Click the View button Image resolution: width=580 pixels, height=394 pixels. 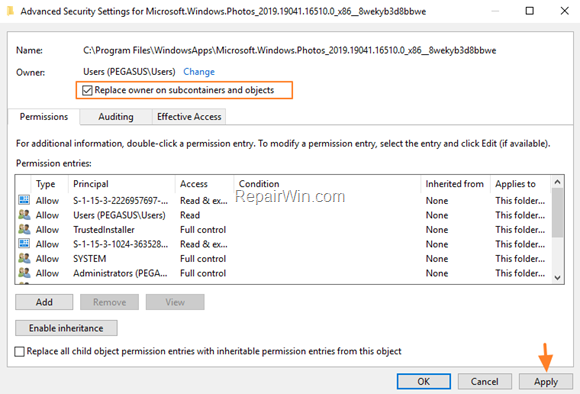tap(175, 302)
